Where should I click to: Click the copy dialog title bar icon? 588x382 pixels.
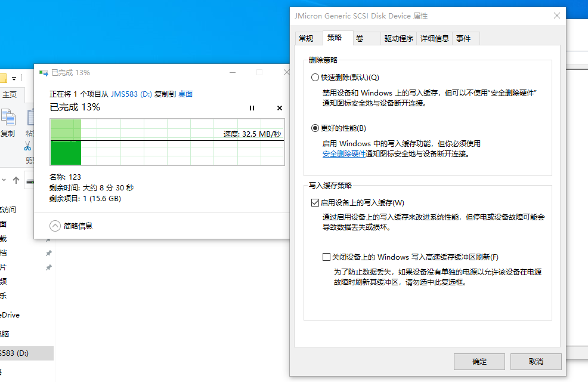(x=44, y=73)
